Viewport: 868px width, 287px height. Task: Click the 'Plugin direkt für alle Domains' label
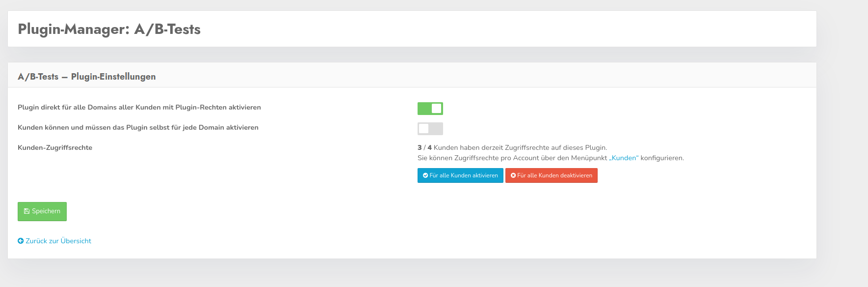139,107
